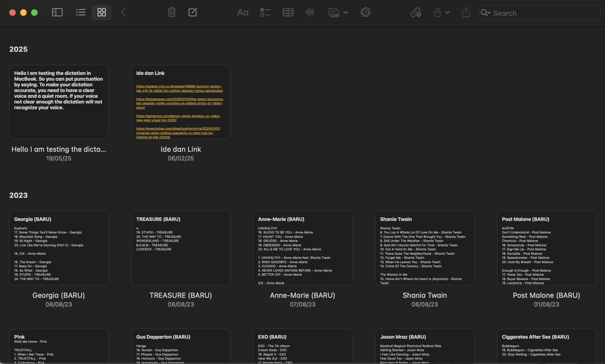Image resolution: width=605 pixels, height=364 pixels.
Task: Open the Georgia (BARU) note thumbnail
Action: 59,248
